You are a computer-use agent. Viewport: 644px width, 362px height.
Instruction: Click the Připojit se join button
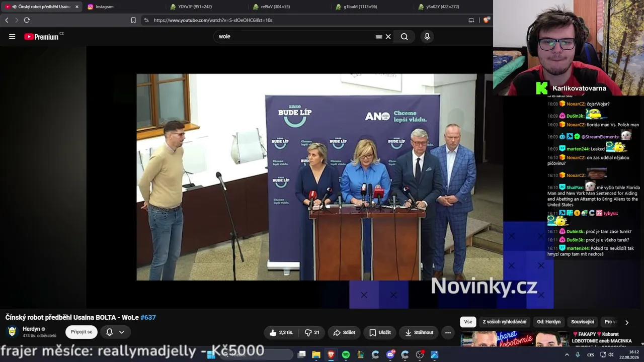tap(82, 332)
